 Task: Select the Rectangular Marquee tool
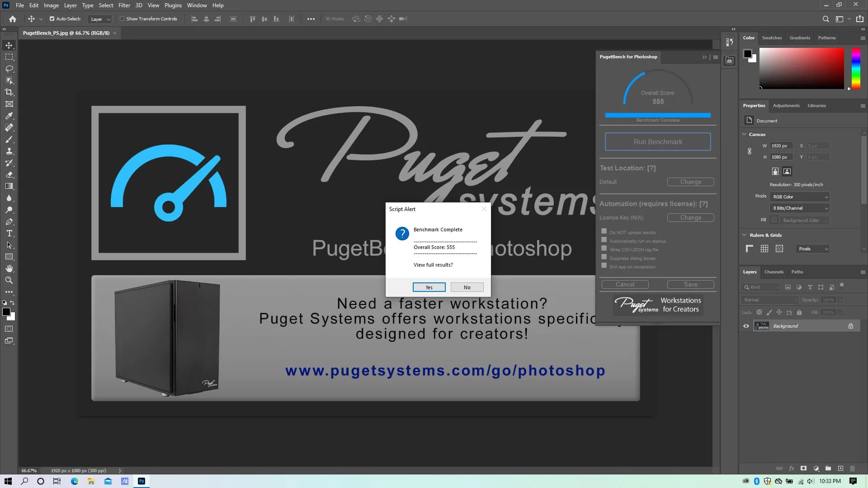(9, 57)
